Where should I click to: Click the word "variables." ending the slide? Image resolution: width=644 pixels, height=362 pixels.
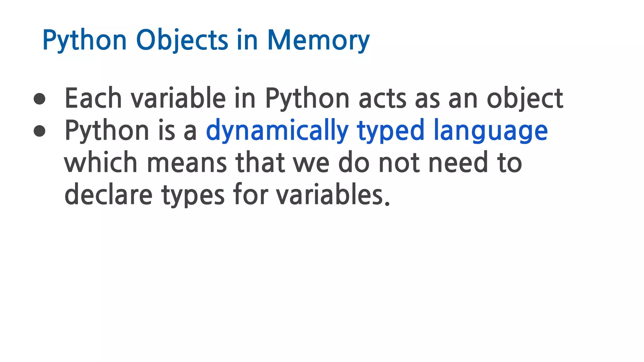pos(333,195)
